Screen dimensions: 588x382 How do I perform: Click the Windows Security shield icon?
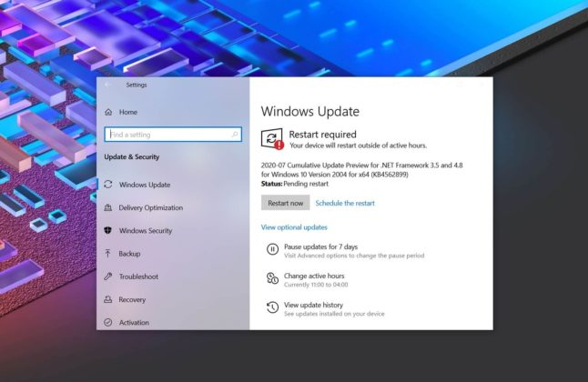coord(108,230)
